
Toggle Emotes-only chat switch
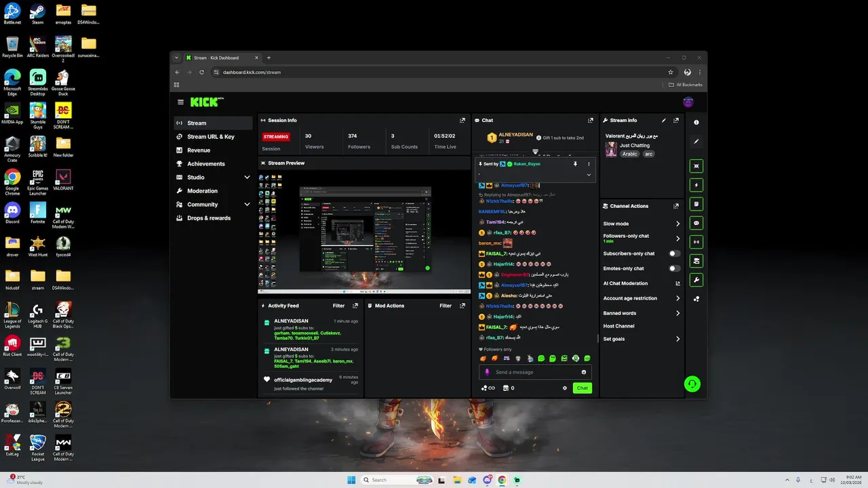pos(675,268)
